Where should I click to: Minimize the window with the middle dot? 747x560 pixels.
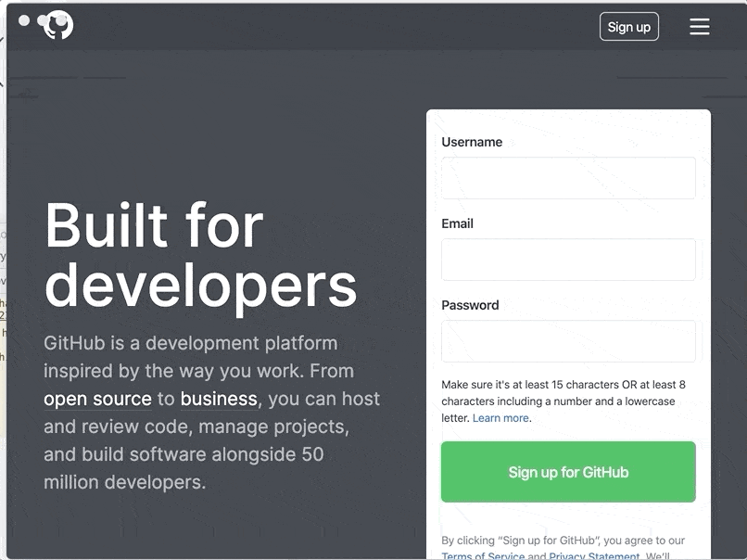coord(43,20)
